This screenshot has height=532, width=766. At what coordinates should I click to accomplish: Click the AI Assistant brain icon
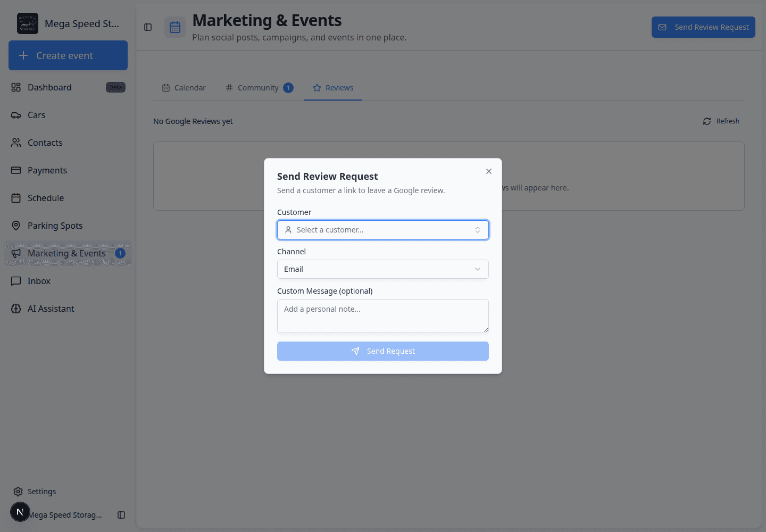point(16,309)
